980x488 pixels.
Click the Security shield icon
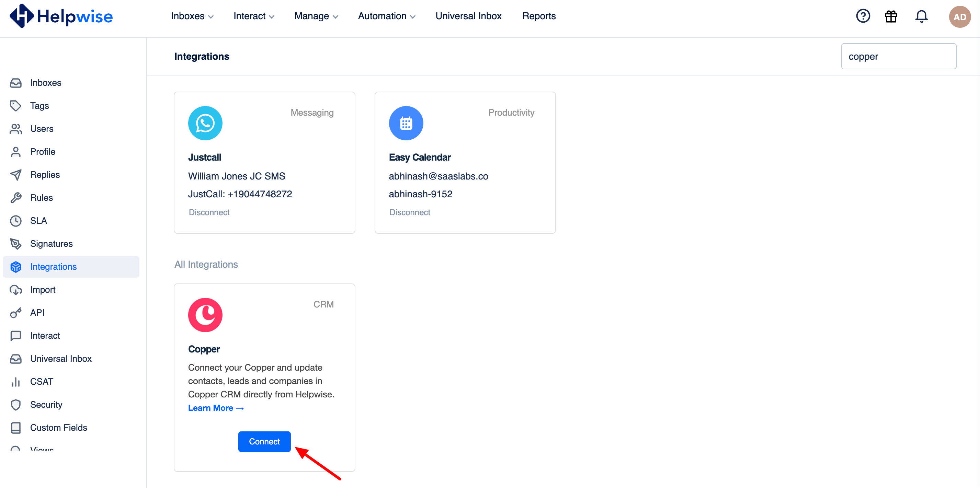15,405
